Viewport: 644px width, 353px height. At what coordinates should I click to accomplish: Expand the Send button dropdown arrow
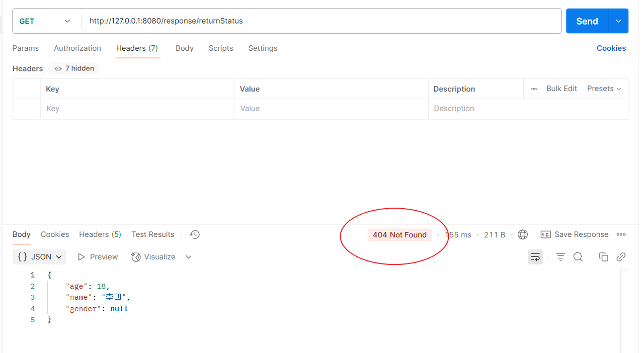click(618, 21)
